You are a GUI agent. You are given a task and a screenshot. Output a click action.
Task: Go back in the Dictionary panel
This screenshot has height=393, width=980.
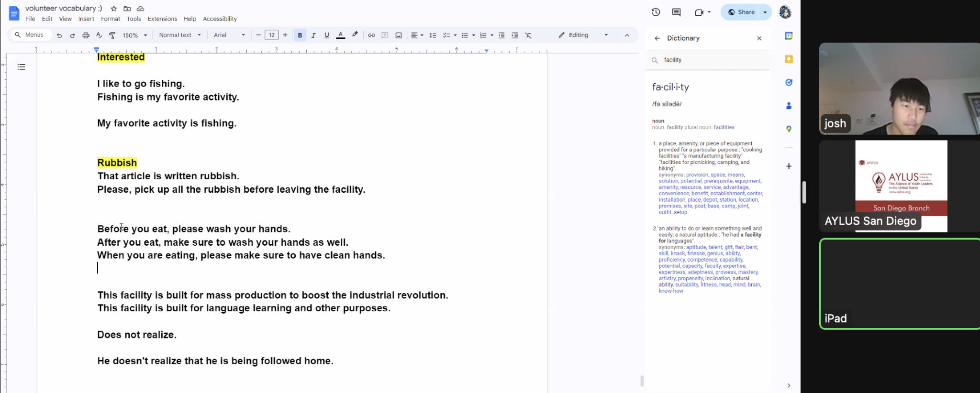(657, 38)
